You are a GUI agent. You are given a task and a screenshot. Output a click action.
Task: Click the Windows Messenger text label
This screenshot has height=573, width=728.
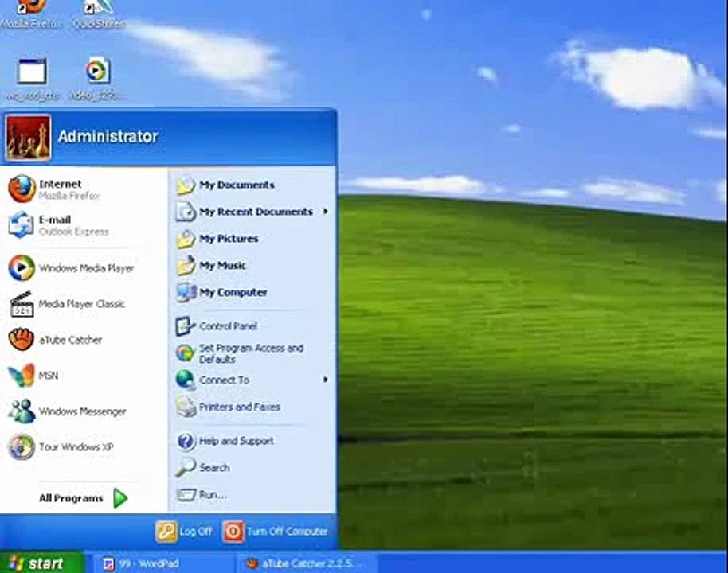[83, 411]
